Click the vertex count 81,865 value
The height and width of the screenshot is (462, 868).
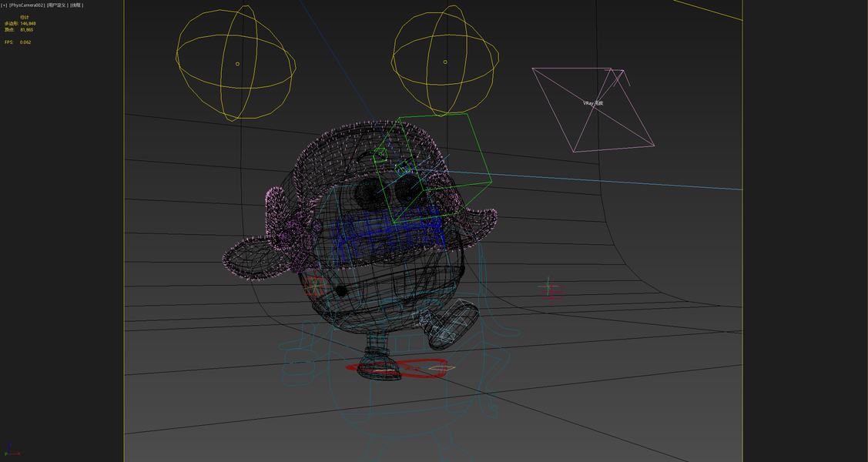[26, 30]
